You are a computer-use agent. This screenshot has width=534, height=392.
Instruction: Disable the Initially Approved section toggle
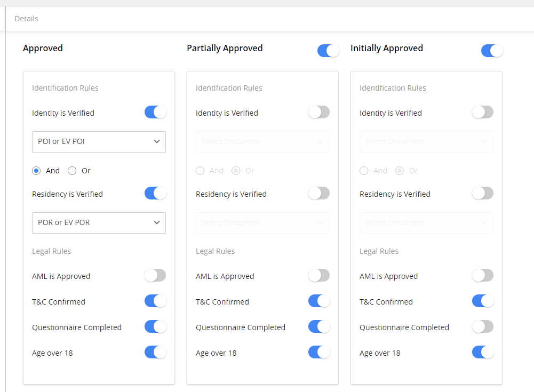[x=492, y=51]
